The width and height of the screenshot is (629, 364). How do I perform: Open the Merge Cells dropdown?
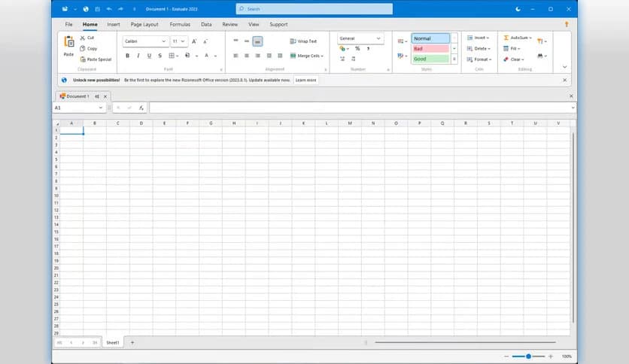306,56
